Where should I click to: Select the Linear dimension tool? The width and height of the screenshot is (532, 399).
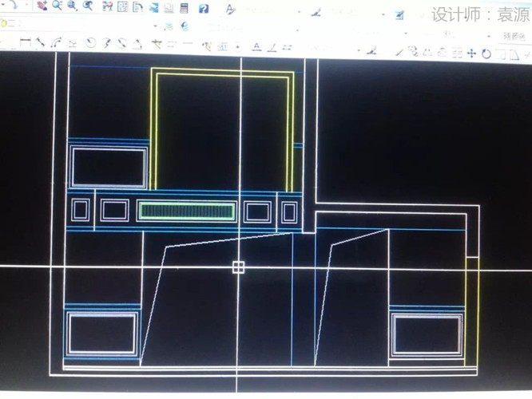tap(26, 41)
